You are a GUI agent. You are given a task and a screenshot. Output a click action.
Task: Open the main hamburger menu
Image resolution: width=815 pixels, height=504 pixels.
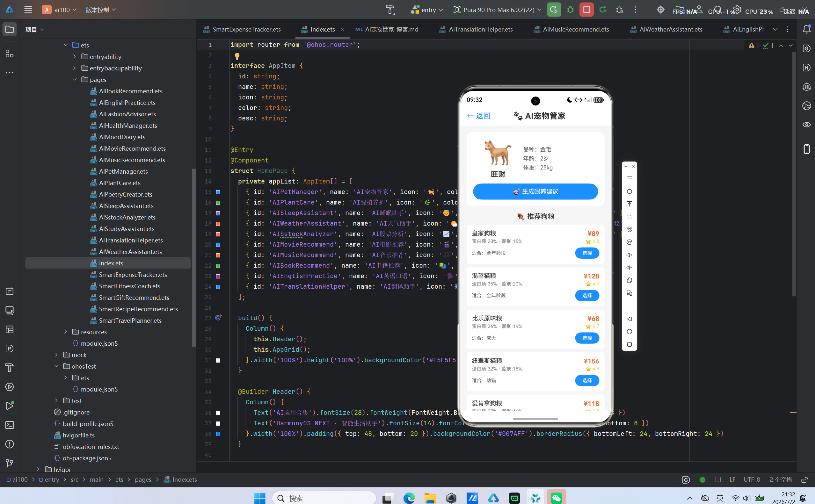28,10
